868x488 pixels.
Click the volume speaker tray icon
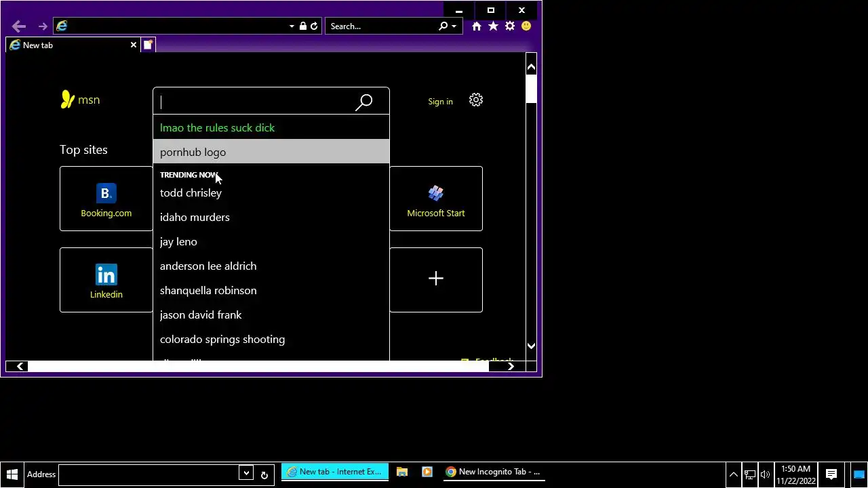coord(766,474)
